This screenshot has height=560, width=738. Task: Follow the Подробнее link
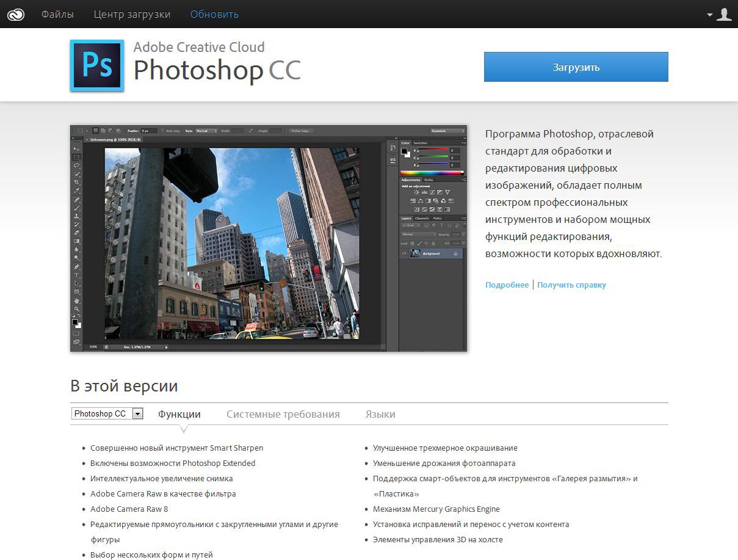pos(507,285)
